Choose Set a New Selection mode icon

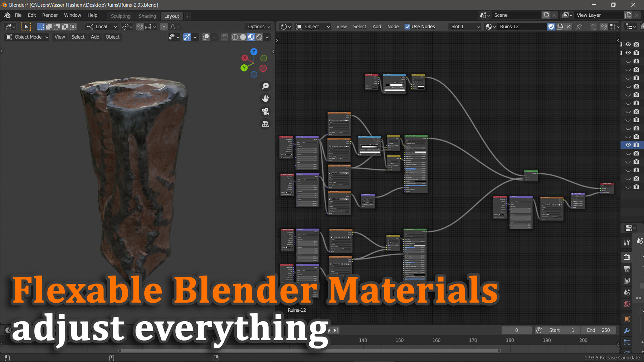tap(41, 26)
